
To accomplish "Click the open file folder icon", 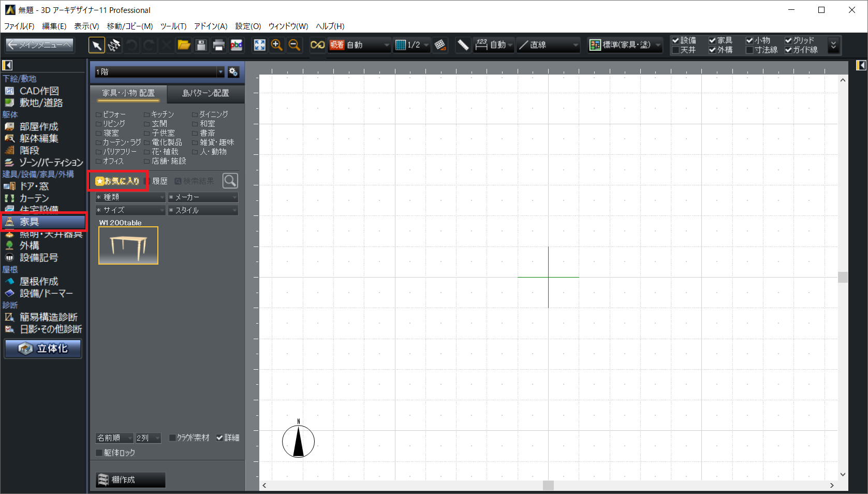I will pyautogui.click(x=184, y=46).
